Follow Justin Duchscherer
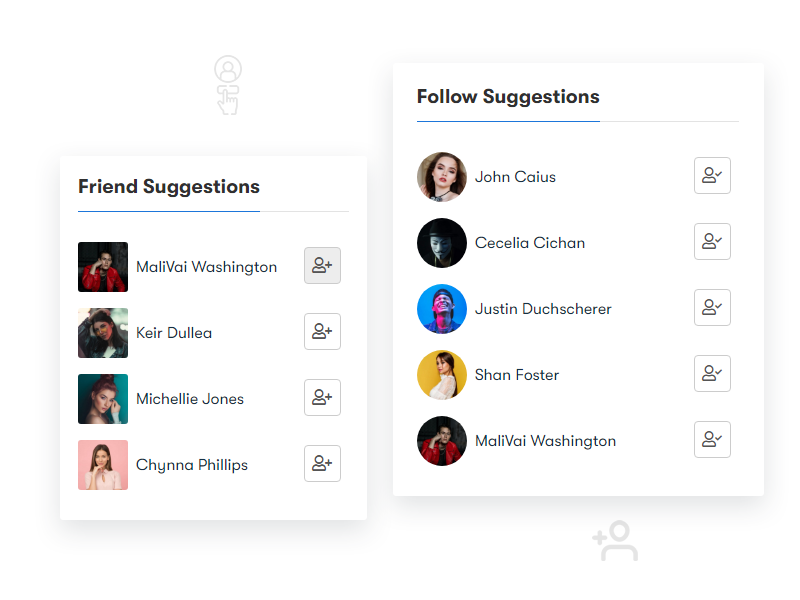800x600 pixels. tap(712, 307)
